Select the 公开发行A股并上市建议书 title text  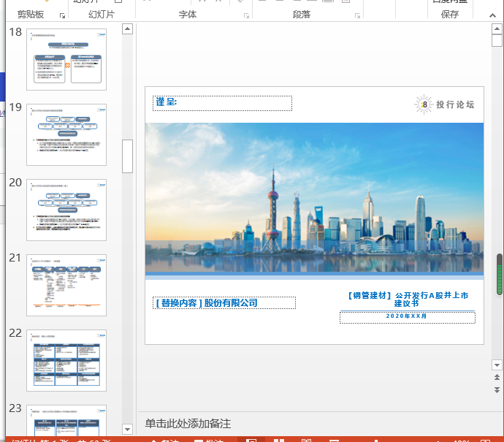point(408,300)
